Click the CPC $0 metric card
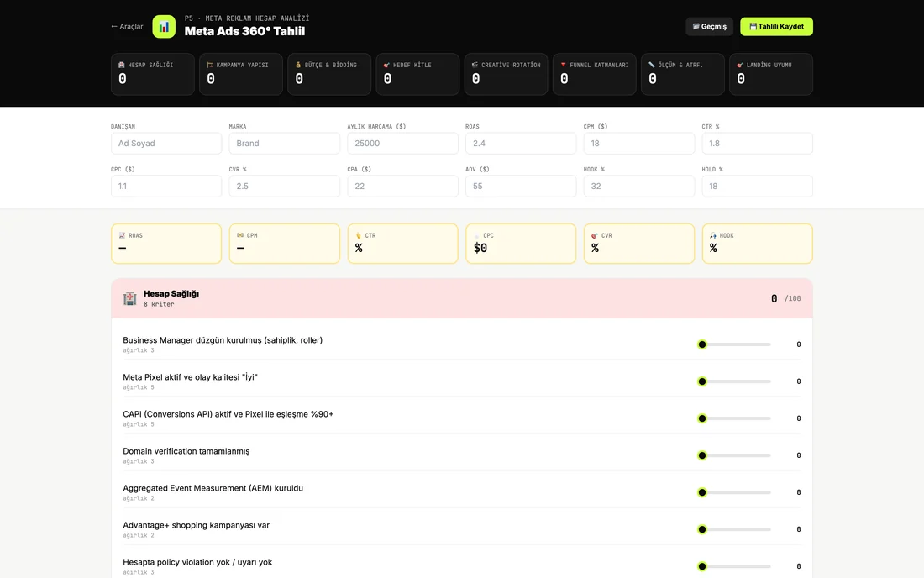Viewport: 924px width, 578px height. tap(521, 244)
